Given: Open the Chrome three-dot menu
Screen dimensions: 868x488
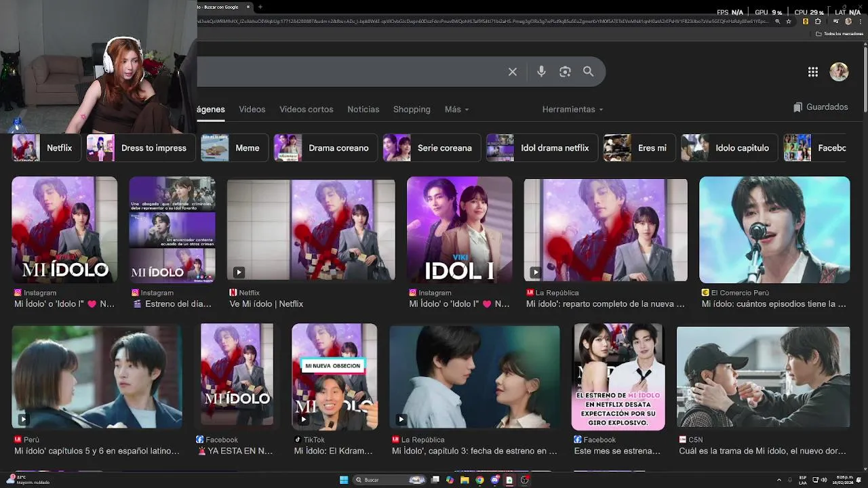Looking at the screenshot, I should click(x=861, y=22).
